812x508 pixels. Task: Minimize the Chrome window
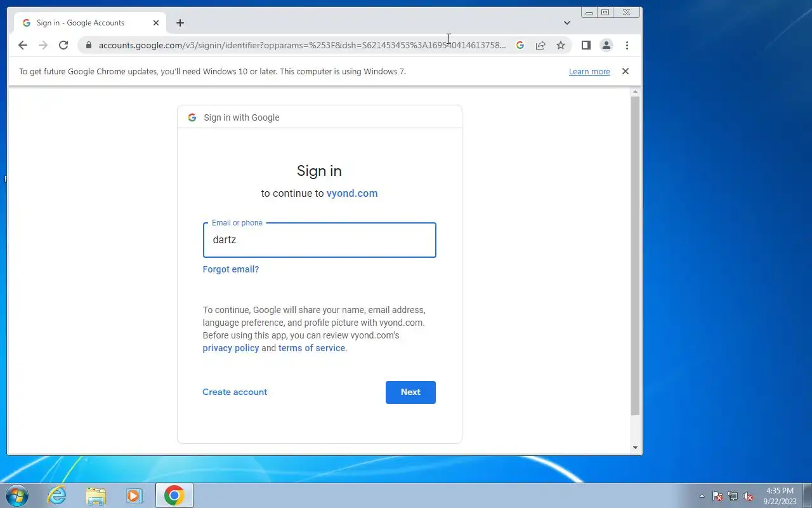tap(589, 12)
